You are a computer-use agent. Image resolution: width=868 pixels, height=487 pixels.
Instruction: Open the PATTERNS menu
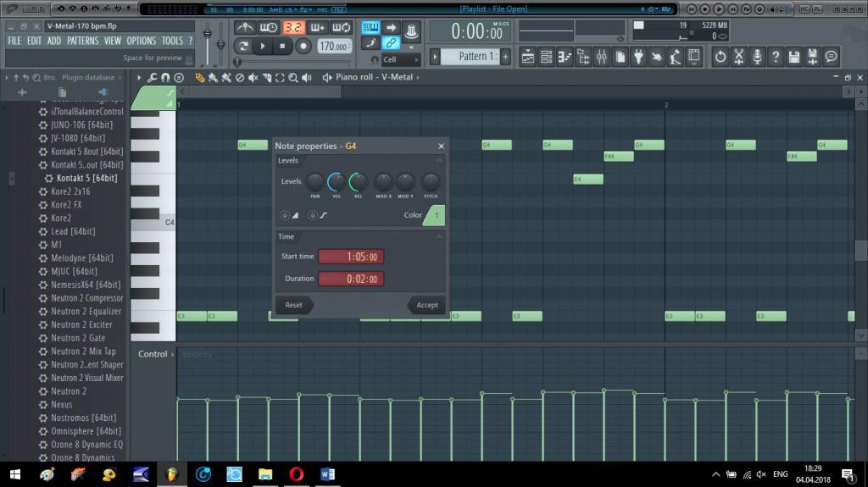pyautogui.click(x=82, y=41)
